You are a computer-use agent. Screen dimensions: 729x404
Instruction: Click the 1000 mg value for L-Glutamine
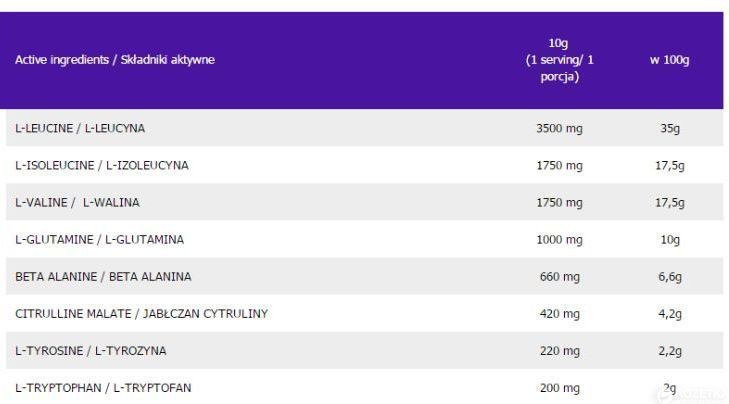pyautogui.click(x=559, y=240)
